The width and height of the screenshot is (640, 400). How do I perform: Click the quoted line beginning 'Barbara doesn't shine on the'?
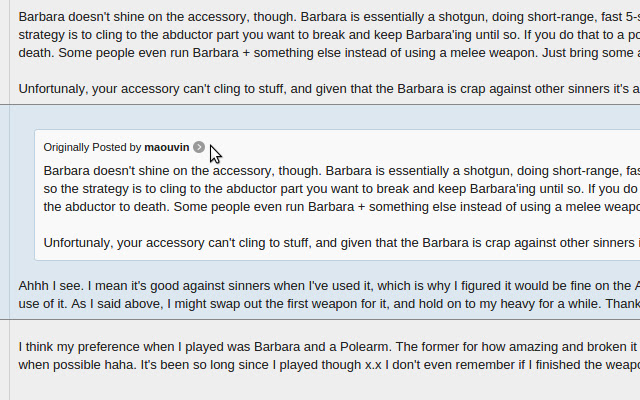pos(342,171)
